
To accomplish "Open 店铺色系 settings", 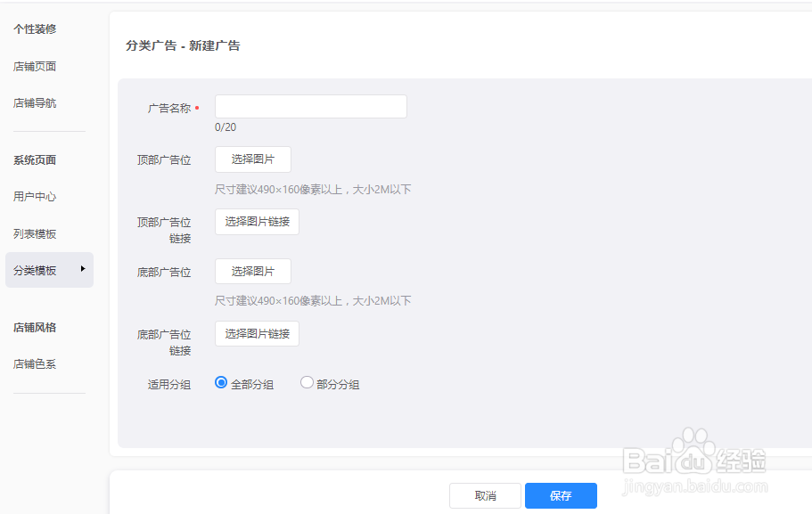I will pyautogui.click(x=35, y=363).
